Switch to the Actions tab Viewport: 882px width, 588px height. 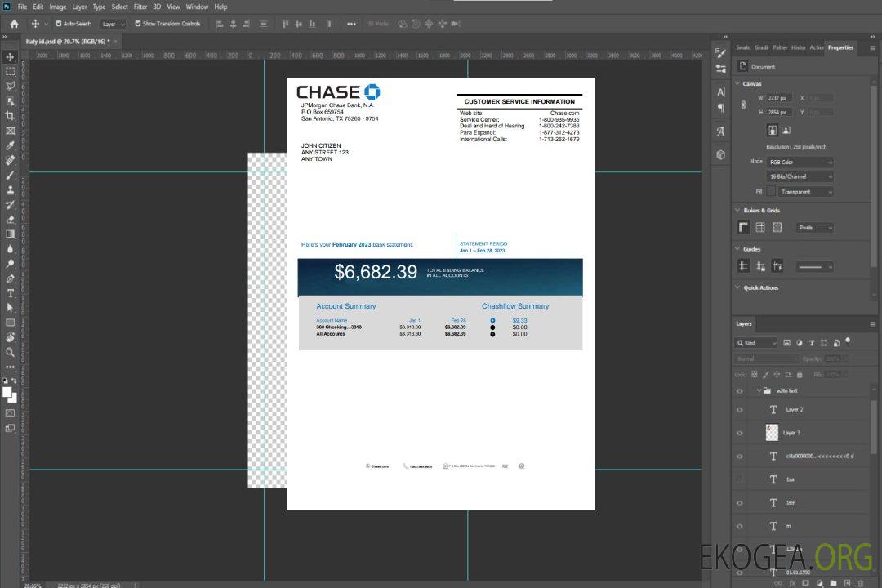coord(816,48)
